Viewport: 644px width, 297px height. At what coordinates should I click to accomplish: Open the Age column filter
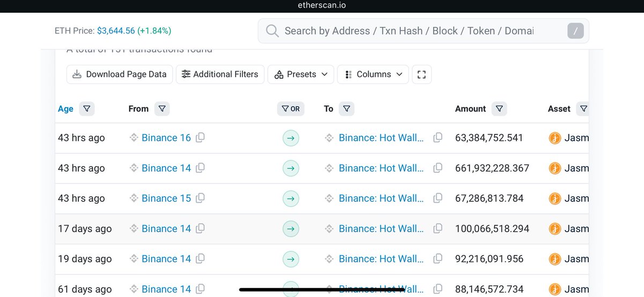(86, 109)
